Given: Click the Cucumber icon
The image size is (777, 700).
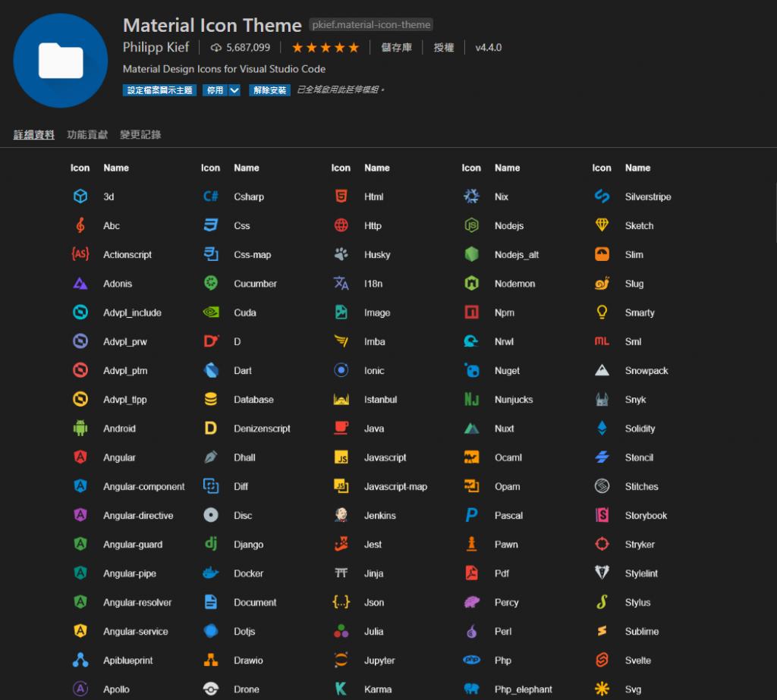Looking at the screenshot, I should point(211,283).
